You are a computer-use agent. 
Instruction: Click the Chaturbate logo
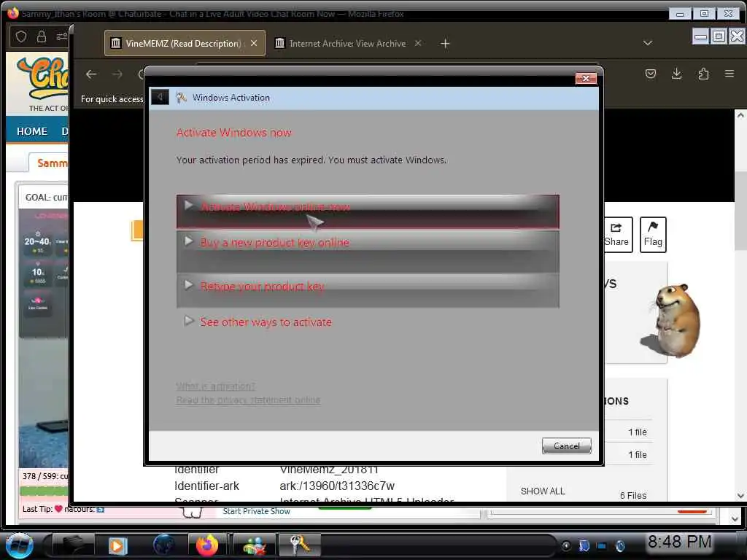[43, 79]
